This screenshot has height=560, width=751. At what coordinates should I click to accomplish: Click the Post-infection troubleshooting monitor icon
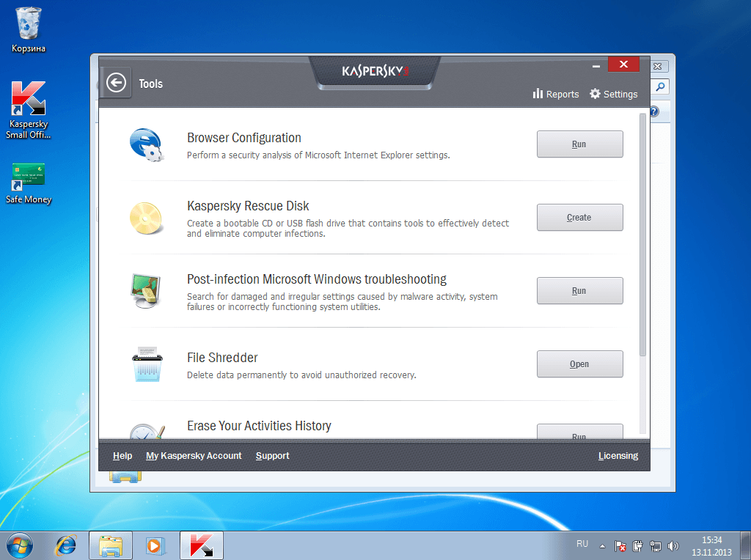tap(146, 291)
